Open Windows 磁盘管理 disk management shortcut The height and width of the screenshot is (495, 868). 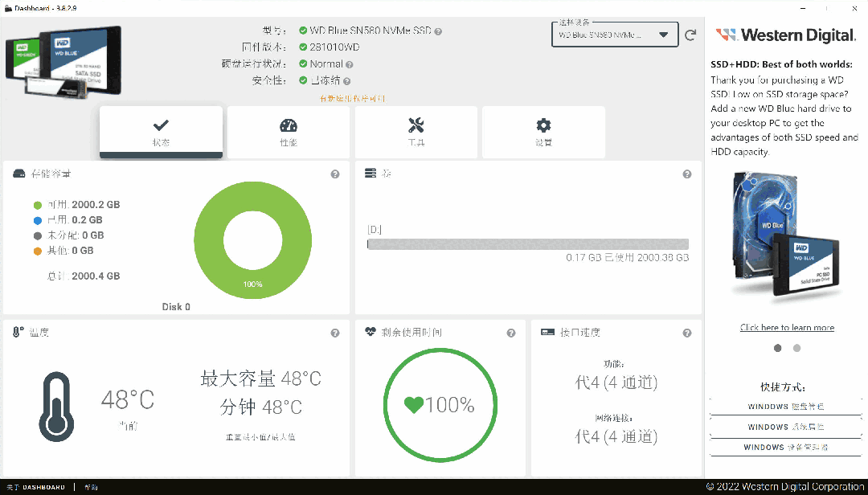click(x=786, y=407)
